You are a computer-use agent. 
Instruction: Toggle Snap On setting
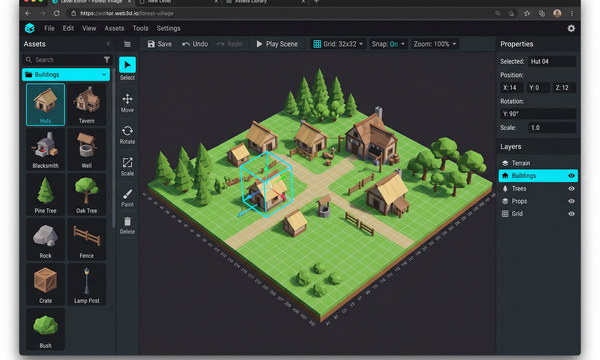(388, 44)
